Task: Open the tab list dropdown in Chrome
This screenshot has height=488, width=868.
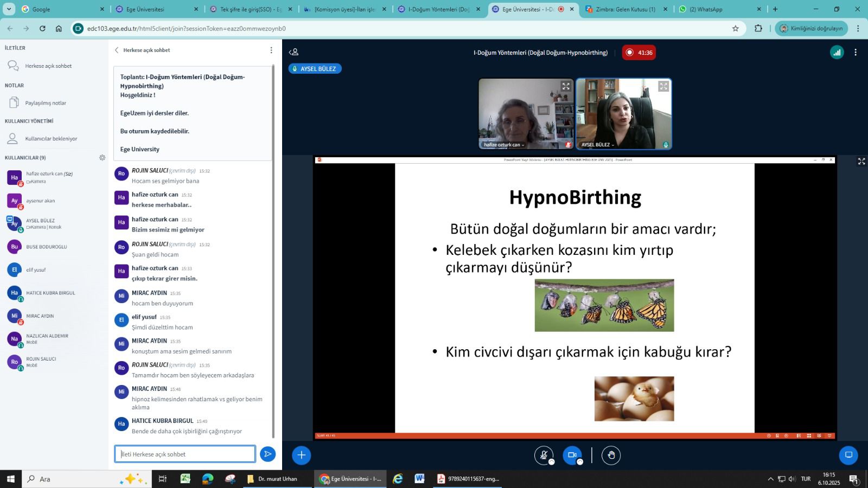Action: point(9,9)
